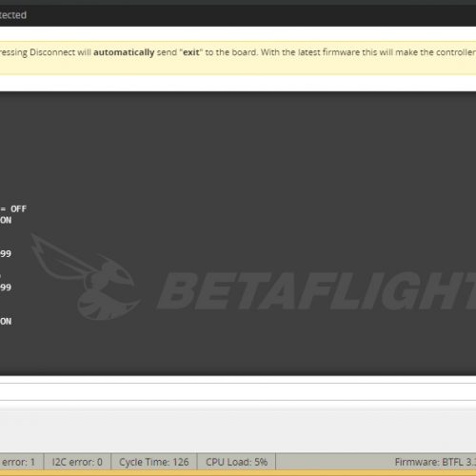
Task: Click the gray panel below the input
Action: (x=238, y=426)
